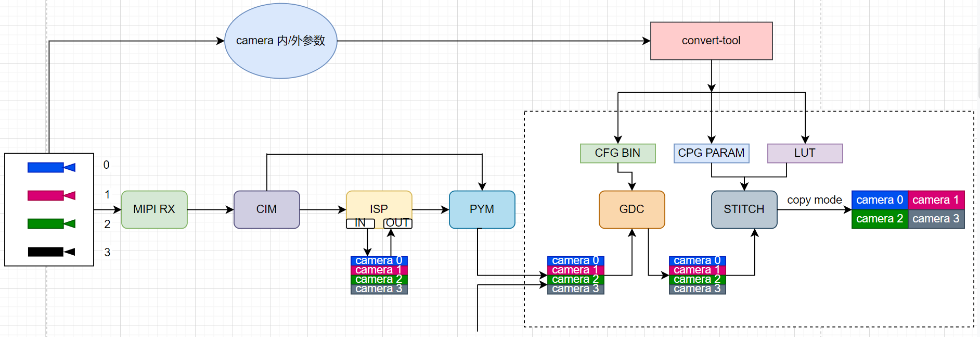Click the MIPI RX block
Screen dimensions: 980x337
coord(154,209)
